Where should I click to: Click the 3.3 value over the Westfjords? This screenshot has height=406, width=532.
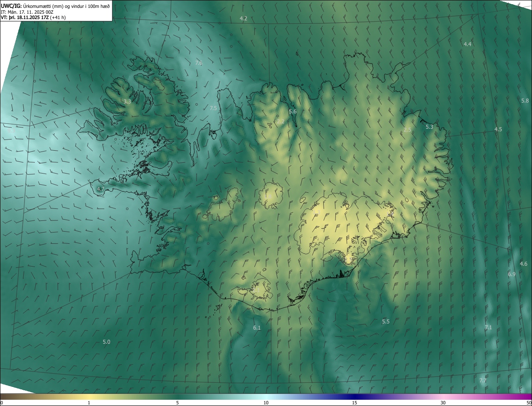(127, 101)
